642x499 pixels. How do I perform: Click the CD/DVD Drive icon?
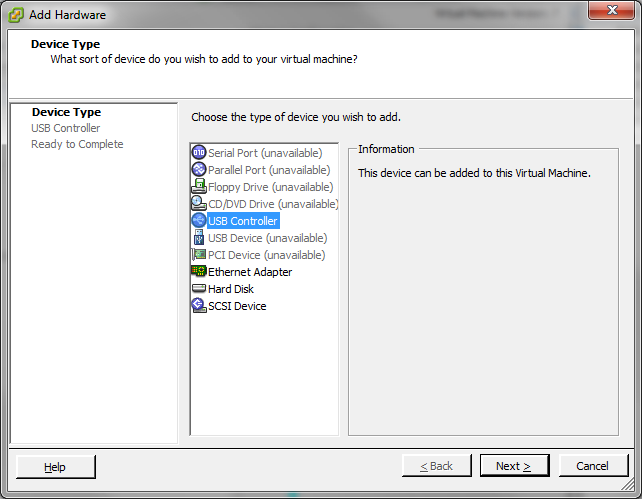pyautogui.click(x=199, y=203)
